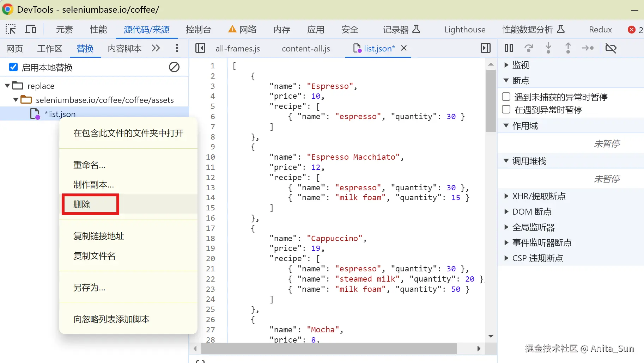Collapse the 调用堆栈 section
The image size is (644, 363).
pyautogui.click(x=506, y=161)
